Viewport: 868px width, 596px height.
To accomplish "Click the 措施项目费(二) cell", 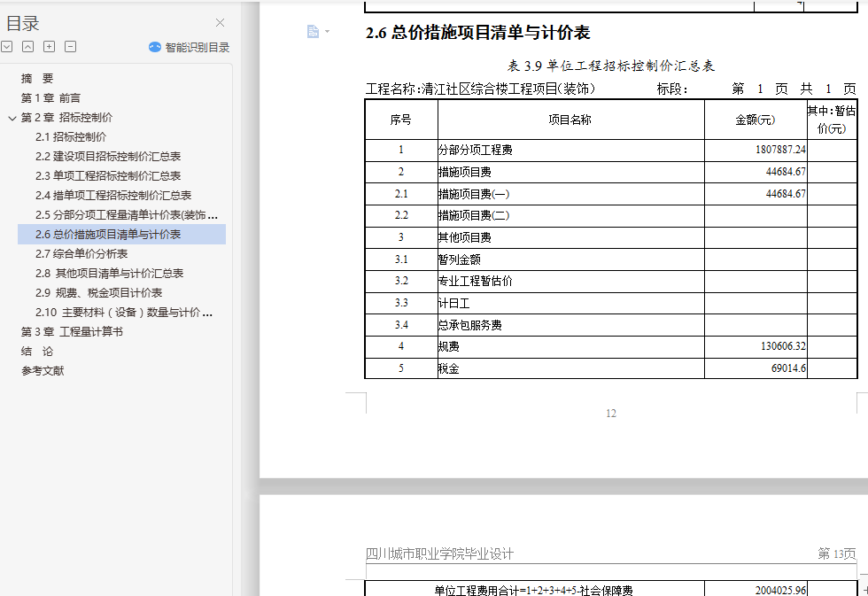I will tap(570, 216).
